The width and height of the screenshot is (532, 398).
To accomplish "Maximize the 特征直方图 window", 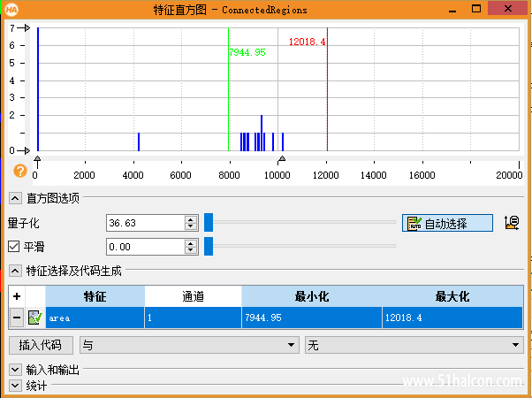I will [476, 9].
